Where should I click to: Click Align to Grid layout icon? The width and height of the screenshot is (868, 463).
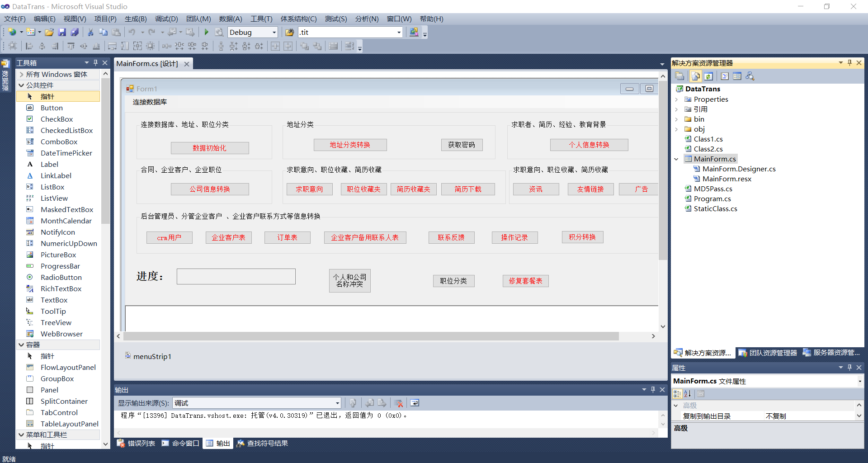(x=13, y=46)
